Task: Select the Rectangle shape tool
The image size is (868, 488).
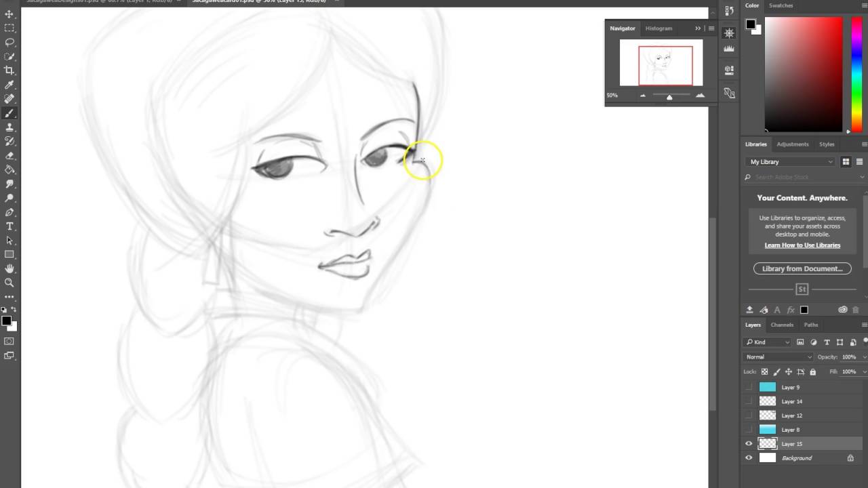Action: (x=9, y=255)
